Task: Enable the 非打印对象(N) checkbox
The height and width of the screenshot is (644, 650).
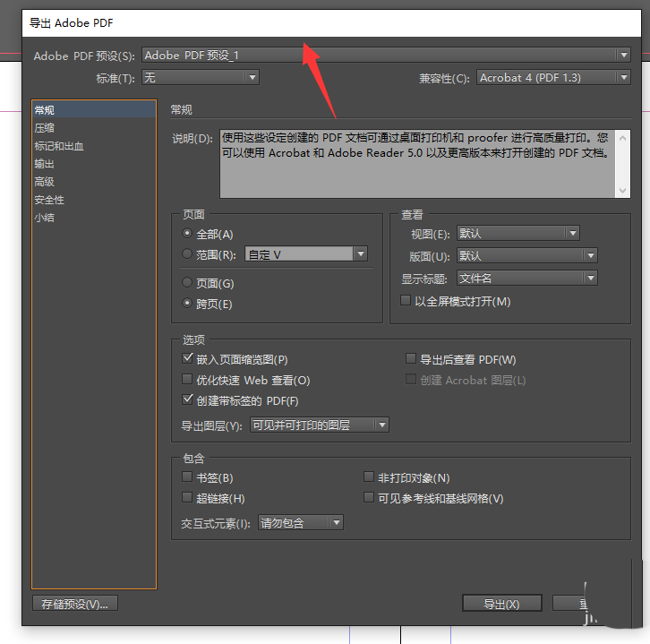Action: click(x=369, y=477)
